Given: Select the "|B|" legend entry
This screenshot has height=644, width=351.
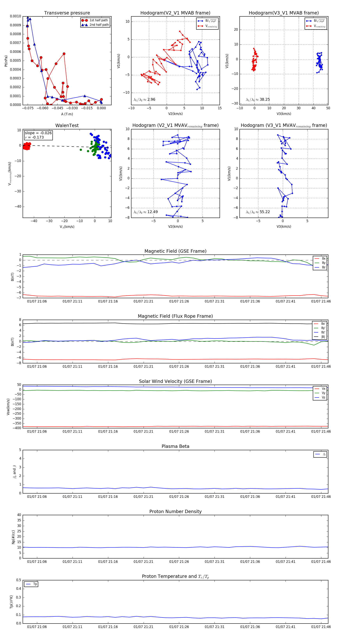Looking at the screenshot, I should 320,337.
